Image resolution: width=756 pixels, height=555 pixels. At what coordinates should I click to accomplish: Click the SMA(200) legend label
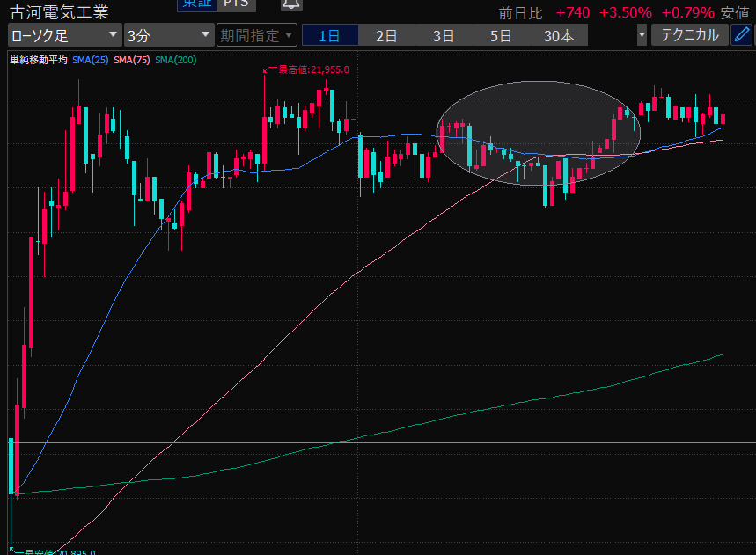175,60
